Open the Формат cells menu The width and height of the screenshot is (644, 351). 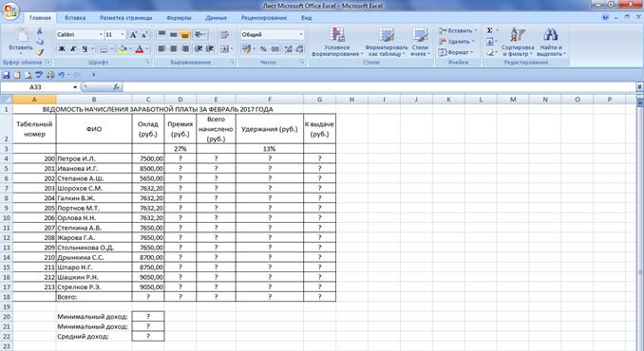coord(456,52)
